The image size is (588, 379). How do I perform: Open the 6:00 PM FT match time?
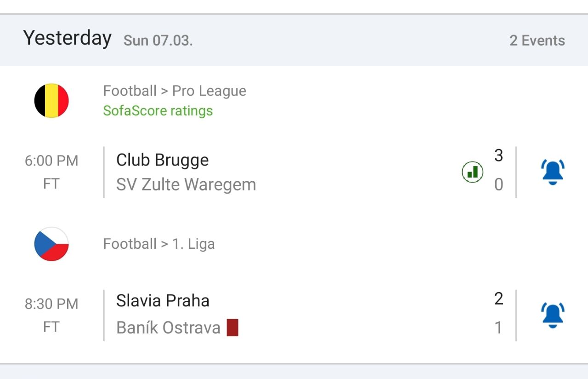pyautogui.click(x=51, y=172)
